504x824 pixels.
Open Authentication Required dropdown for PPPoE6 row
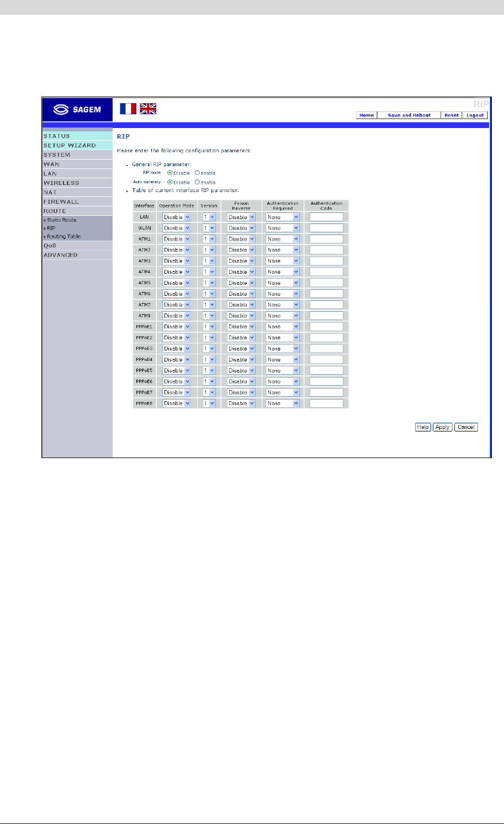coord(283,381)
